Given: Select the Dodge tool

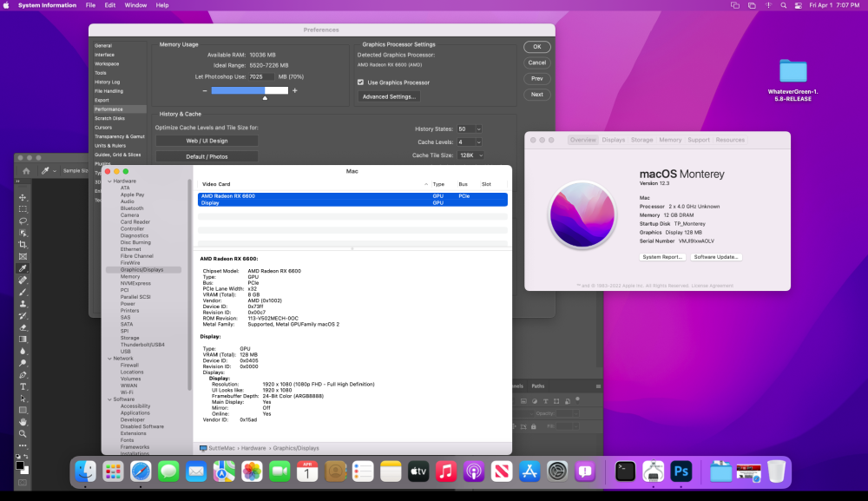Looking at the screenshot, I should [x=23, y=363].
